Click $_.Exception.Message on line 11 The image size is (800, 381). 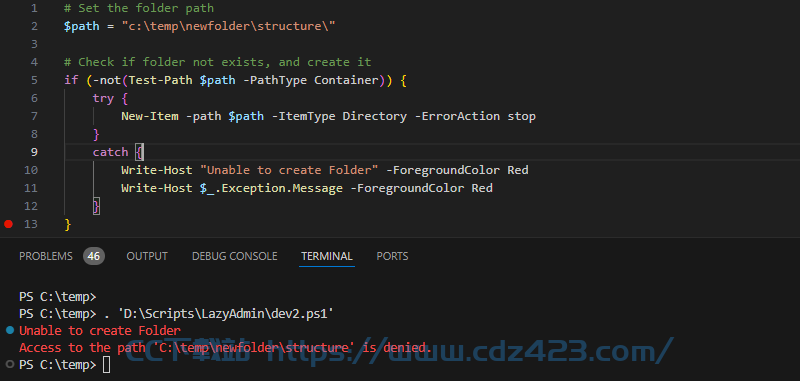(271, 188)
